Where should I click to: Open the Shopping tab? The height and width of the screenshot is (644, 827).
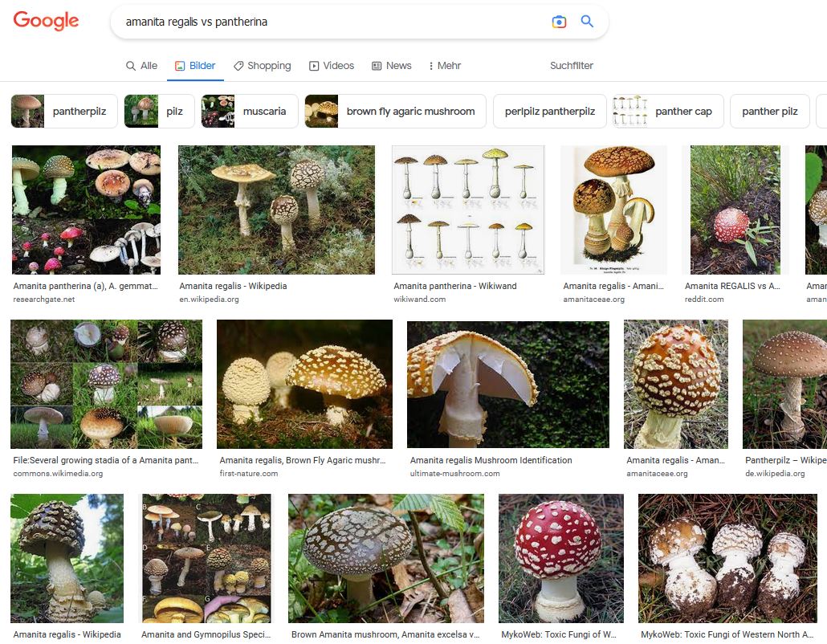click(262, 66)
